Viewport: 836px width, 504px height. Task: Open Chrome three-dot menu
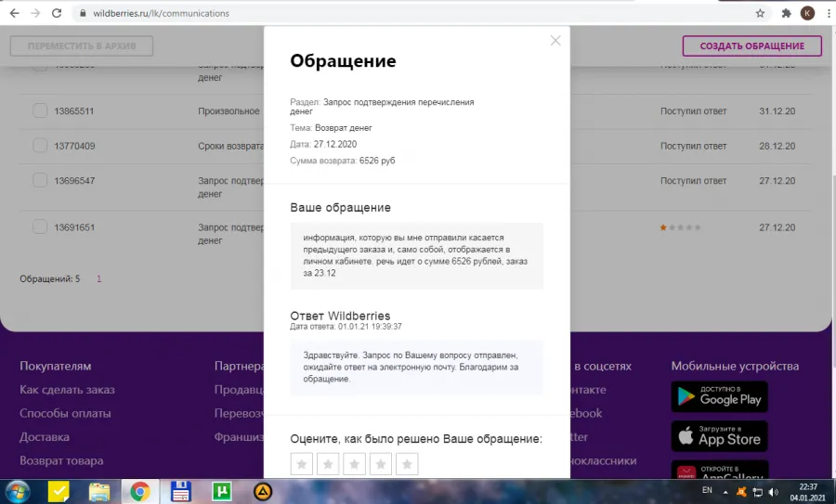coord(829,13)
